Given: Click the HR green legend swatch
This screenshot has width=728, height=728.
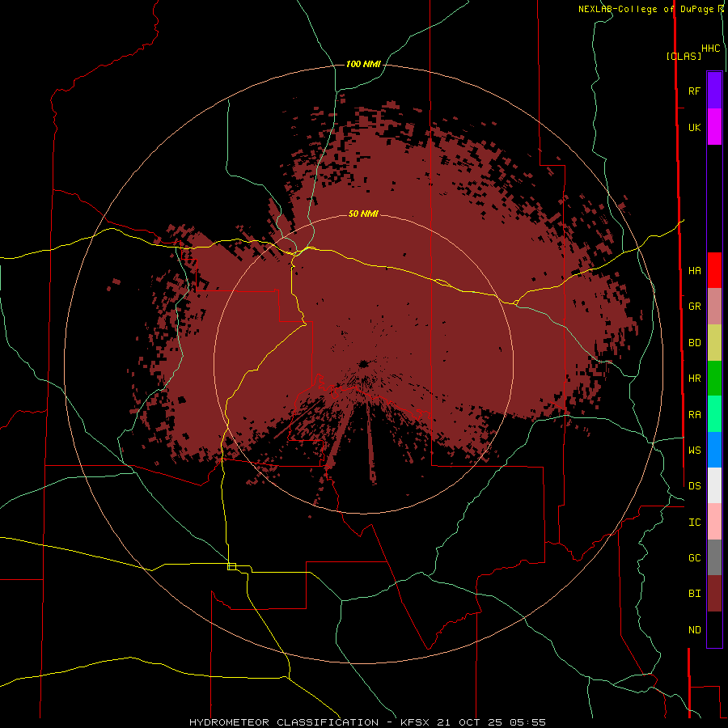Looking at the screenshot, I should tap(714, 379).
